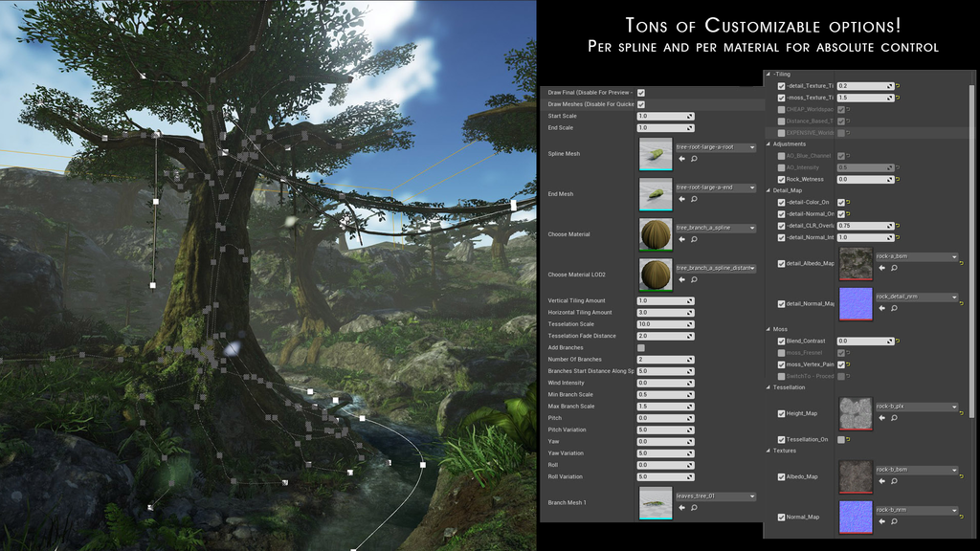Open tree-root-large-a-root mesh dropdown

(x=716, y=147)
